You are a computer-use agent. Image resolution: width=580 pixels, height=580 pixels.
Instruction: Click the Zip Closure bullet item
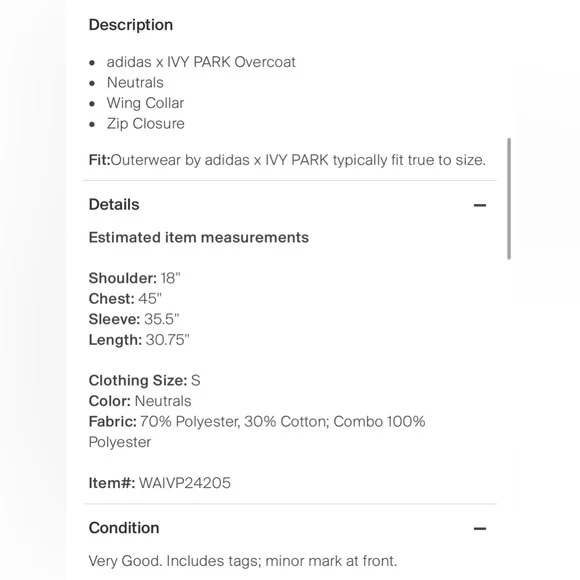click(145, 124)
